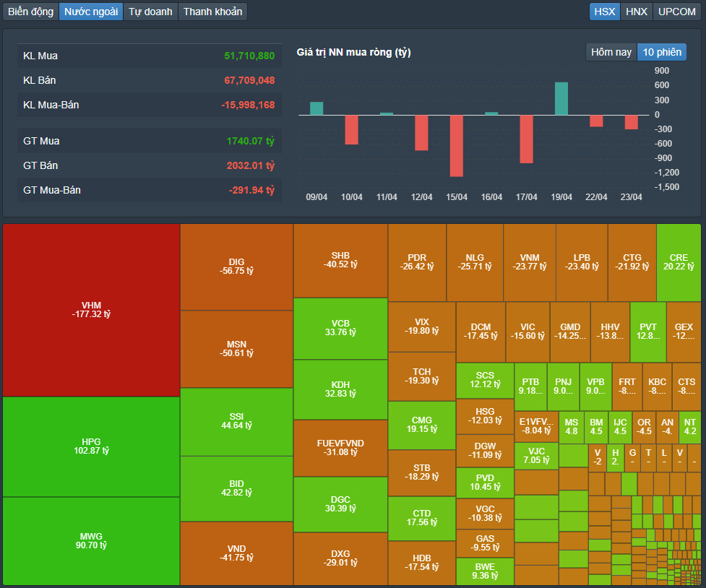Open the DIG treemap cell
The height and width of the screenshot is (588, 706).
[236, 267]
